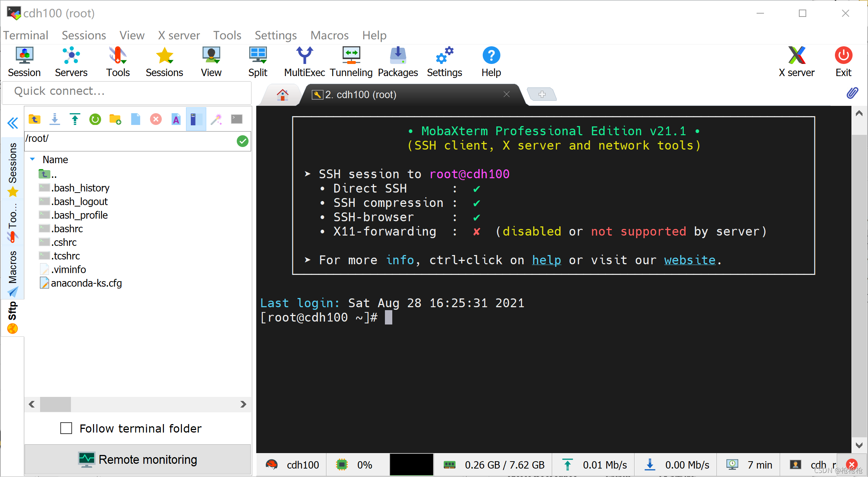Open the Macros side tab
Screen dimensions: 868x477
[13, 273]
